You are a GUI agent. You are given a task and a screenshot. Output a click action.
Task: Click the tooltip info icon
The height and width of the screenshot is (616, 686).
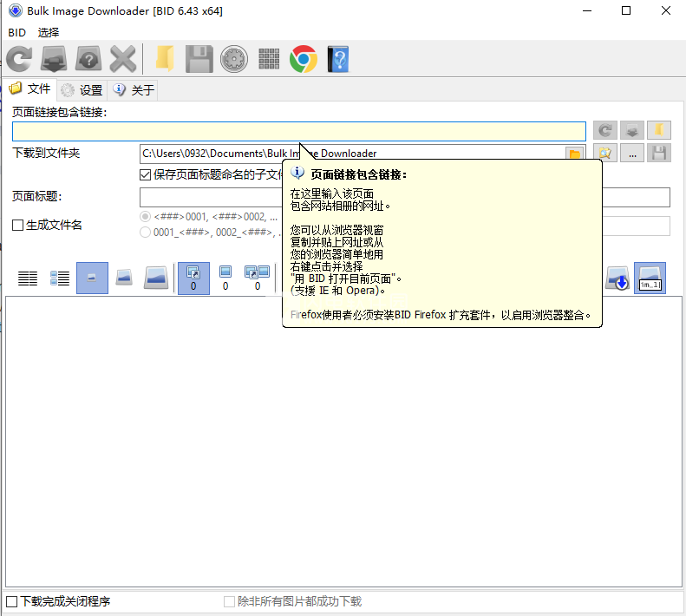click(x=297, y=173)
